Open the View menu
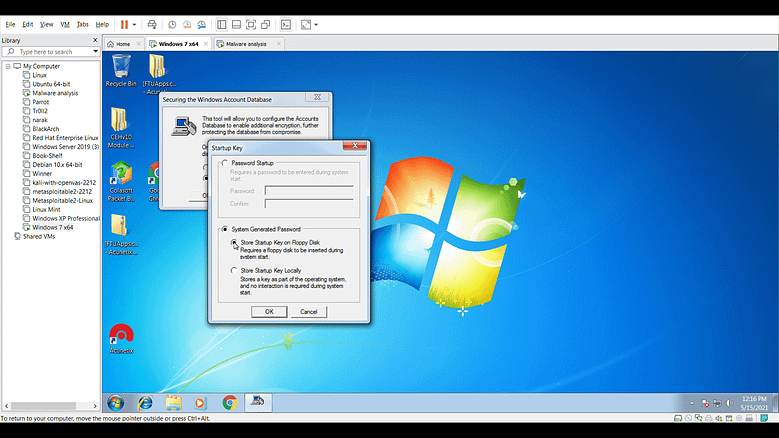779x438 pixels. tap(46, 24)
